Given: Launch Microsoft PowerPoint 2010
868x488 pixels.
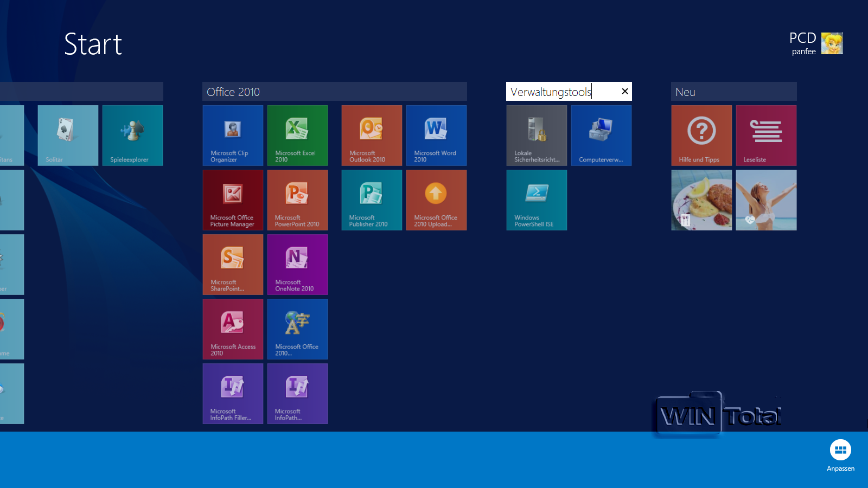Looking at the screenshot, I should (297, 200).
